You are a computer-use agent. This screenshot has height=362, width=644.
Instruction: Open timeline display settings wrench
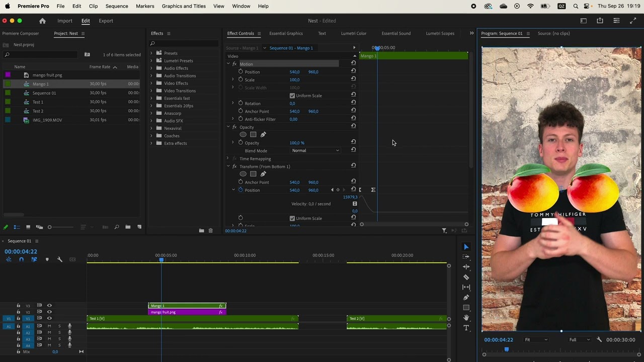(59, 259)
